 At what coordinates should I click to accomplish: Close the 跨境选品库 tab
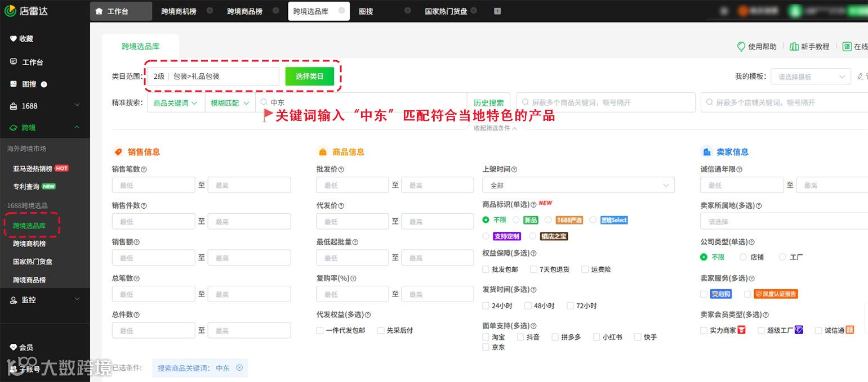coord(341,11)
